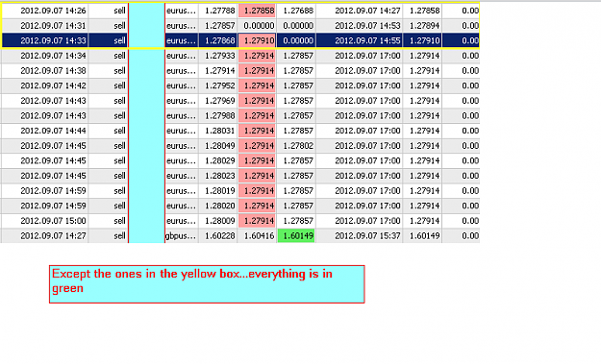The height and width of the screenshot is (364, 601).
Task: Click open price 1.28029
Action: (x=219, y=160)
